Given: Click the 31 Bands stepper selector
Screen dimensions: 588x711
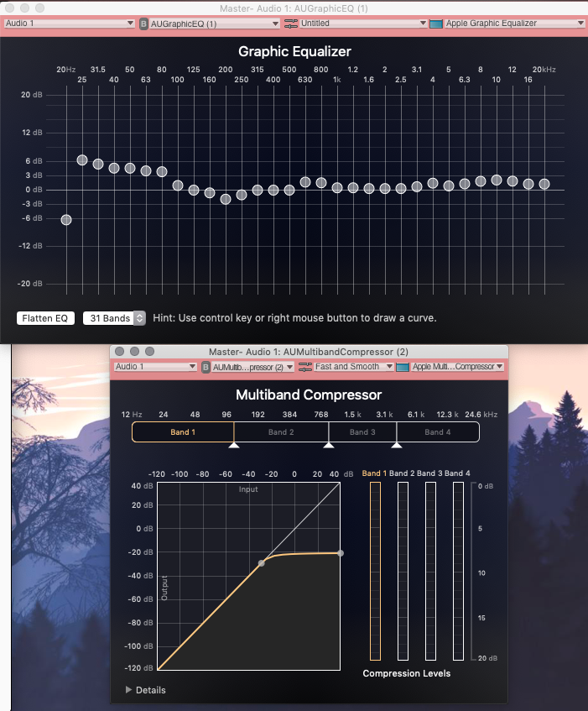Looking at the screenshot, I should tap(139, 318).
